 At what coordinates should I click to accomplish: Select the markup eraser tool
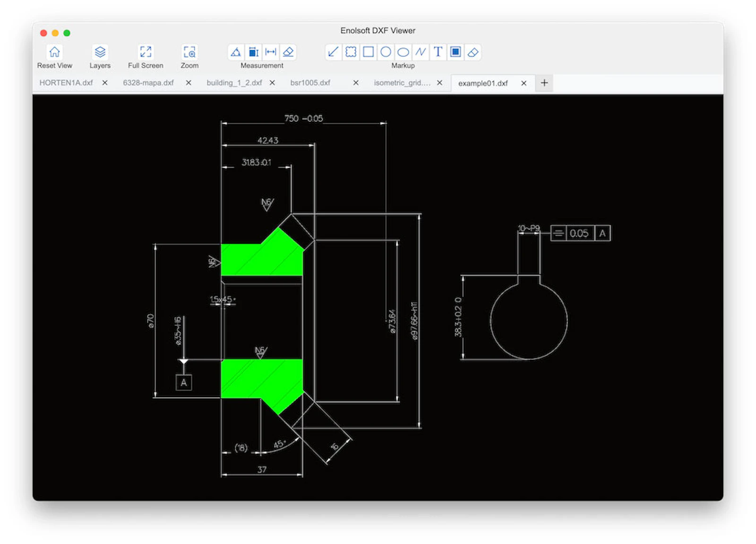click(472, 52)
